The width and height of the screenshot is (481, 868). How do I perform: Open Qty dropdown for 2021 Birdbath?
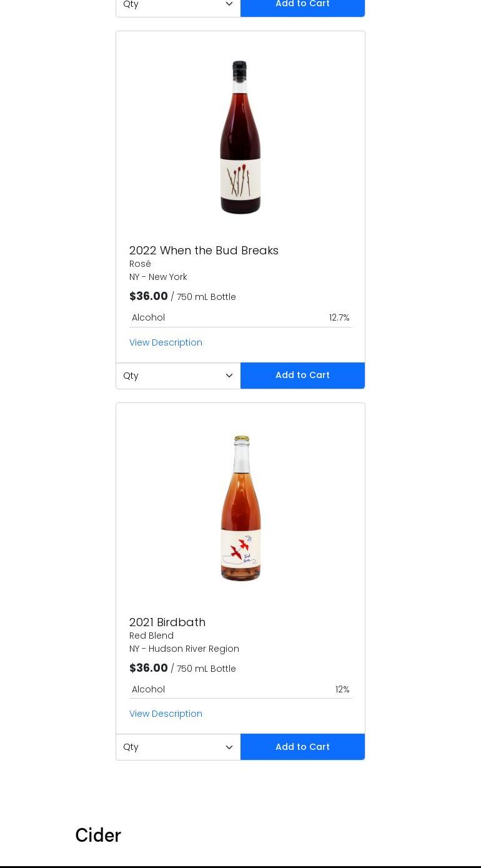pyautogui.click(x=178, y=747)
